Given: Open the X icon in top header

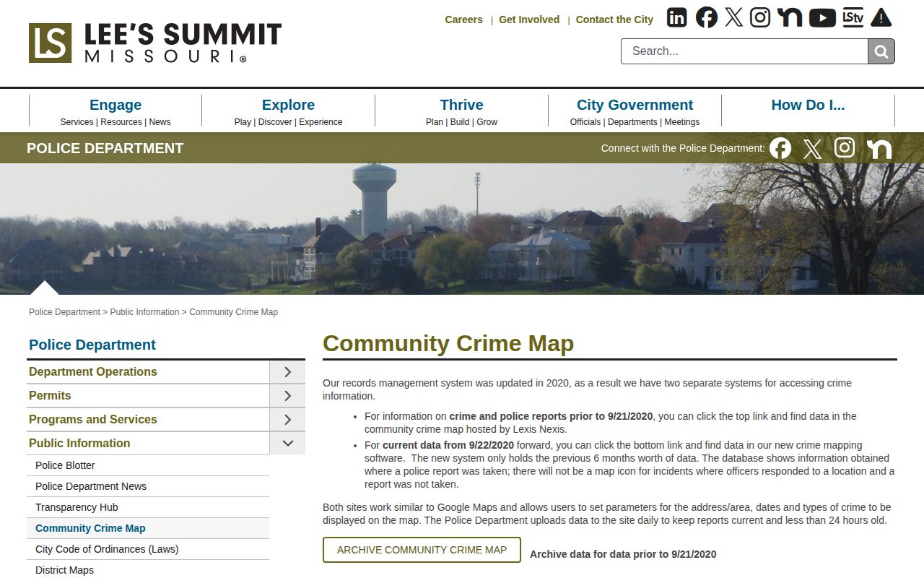Looking at the screenshot, I should tap(733, 17).
